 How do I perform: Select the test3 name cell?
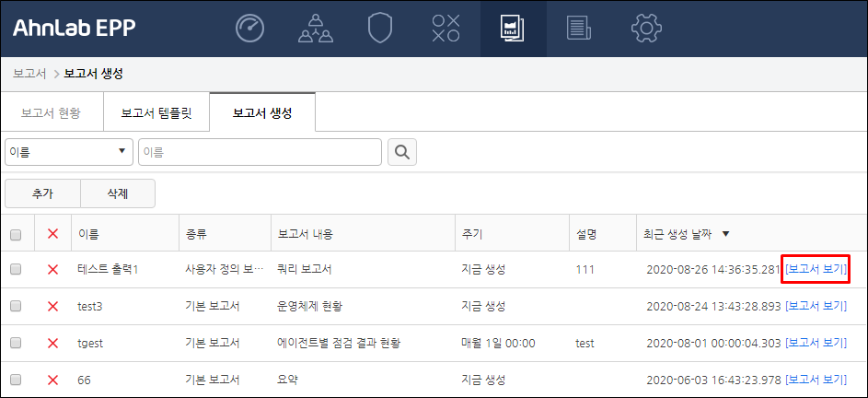(x=89, y=306)
